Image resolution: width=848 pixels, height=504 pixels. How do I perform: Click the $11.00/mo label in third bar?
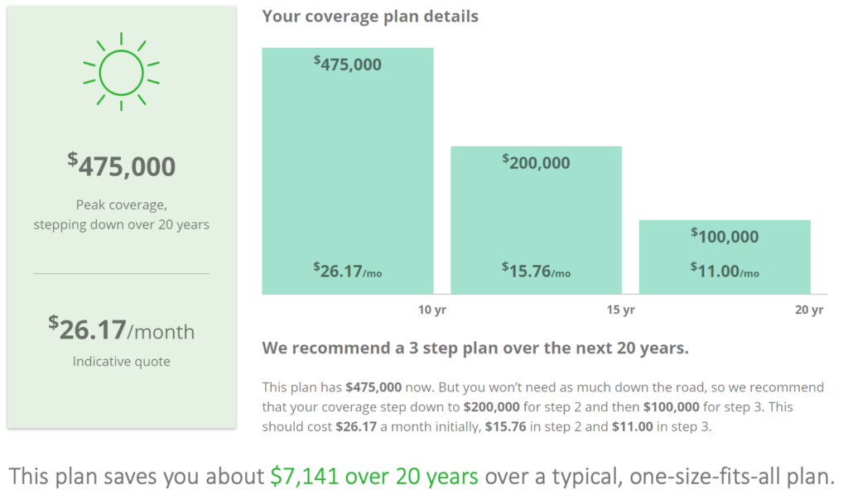725,270
